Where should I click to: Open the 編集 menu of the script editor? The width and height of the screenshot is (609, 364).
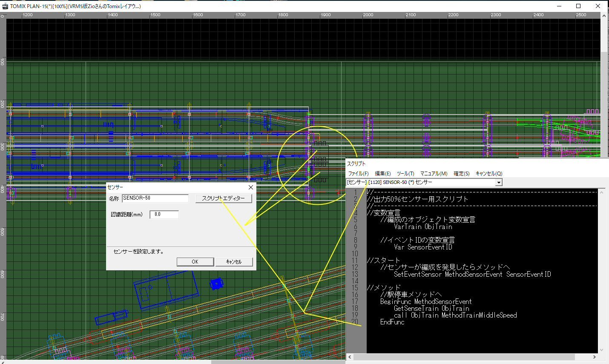382,173
